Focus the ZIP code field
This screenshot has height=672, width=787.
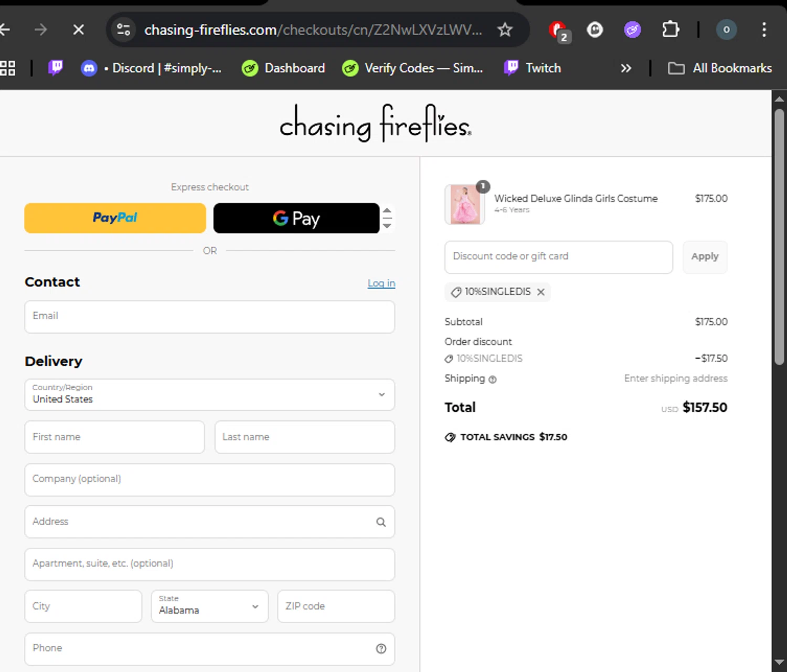click(336, 606)
